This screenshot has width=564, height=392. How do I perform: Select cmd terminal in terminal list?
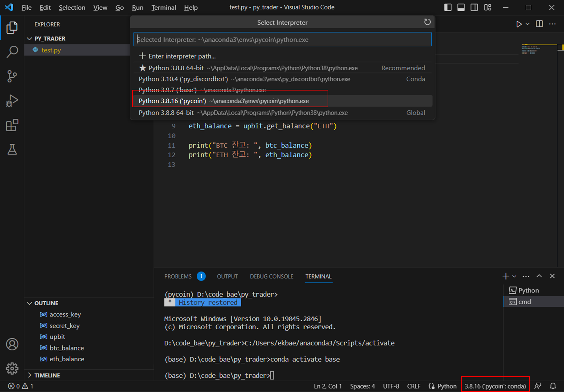(x=533, y=301)
